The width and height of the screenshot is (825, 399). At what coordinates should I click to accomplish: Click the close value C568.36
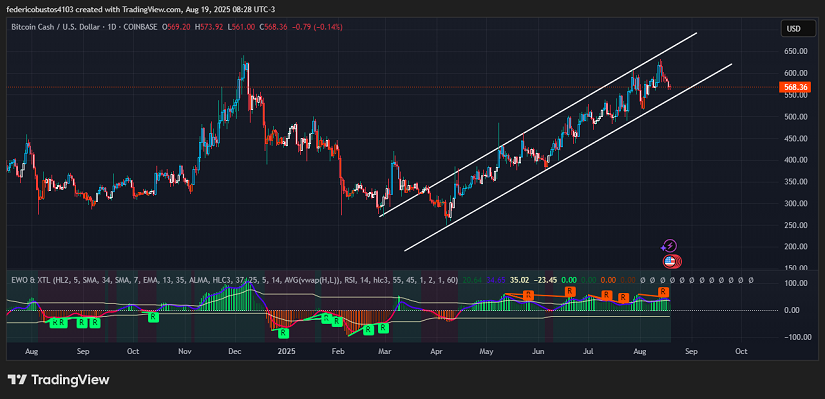coord(273,27)
